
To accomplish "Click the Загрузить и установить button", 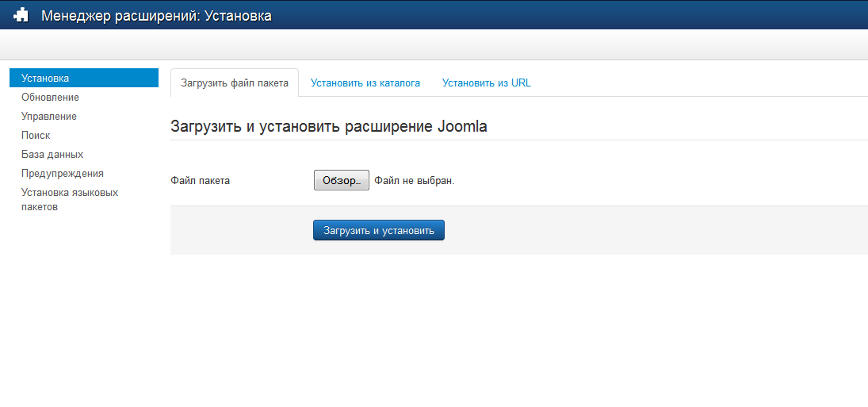I will (x=379, y=230).
